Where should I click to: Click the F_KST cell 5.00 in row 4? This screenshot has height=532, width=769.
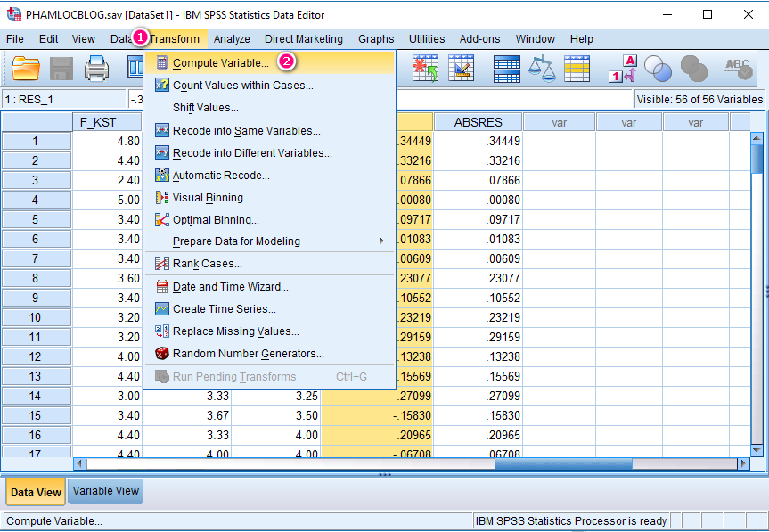[x=108, y=200]
